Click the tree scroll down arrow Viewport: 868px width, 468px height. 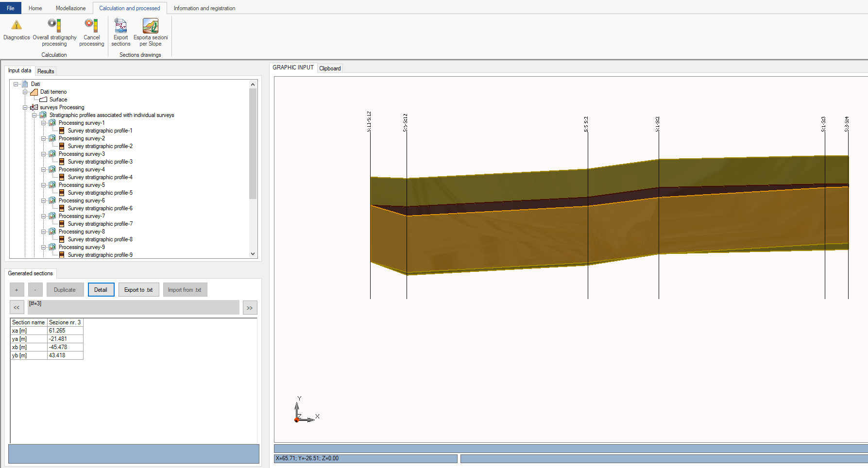pos(253,253)
